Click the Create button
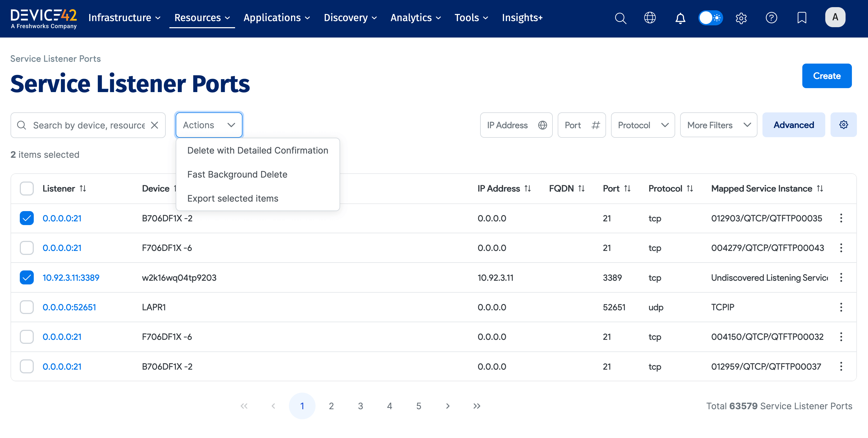 [827, 76]
